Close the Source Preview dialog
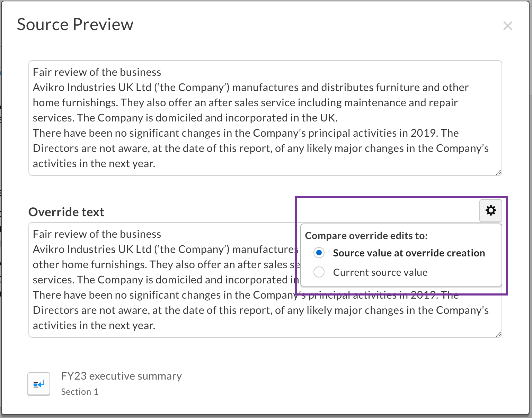Screen dimensions: 532x418 [507, 26]
